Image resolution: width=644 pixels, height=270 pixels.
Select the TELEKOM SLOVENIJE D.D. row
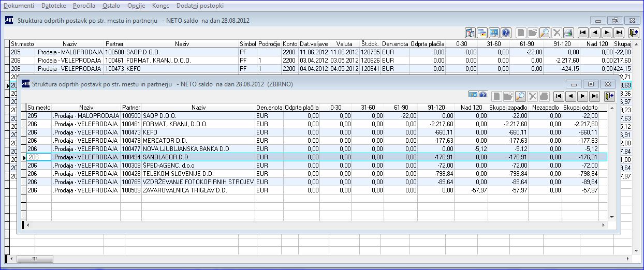(314, 173)
